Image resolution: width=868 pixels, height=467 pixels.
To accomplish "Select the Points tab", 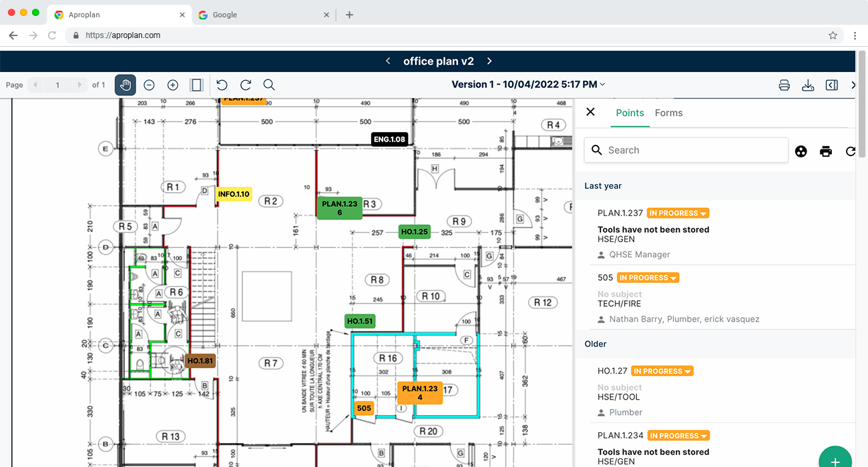I will (630, 113).
